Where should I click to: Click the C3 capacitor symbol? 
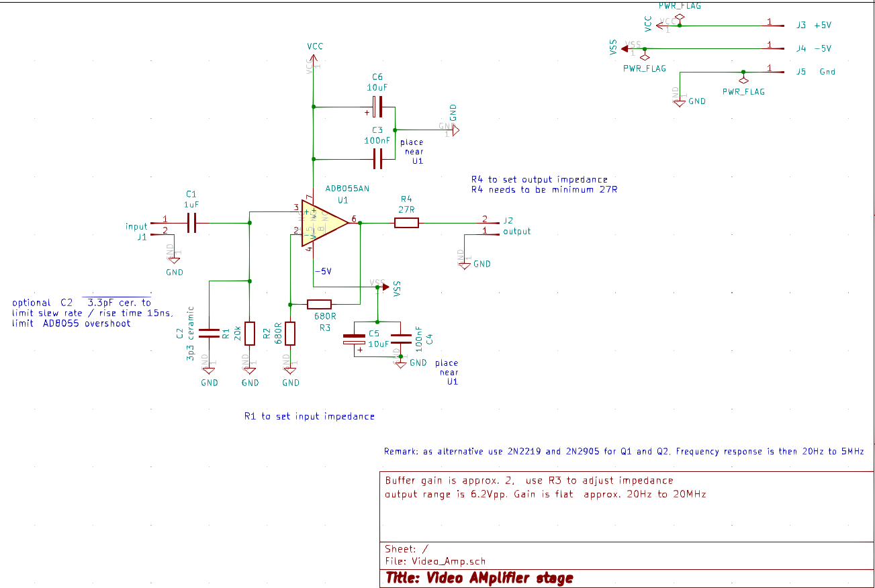(378, 159)
